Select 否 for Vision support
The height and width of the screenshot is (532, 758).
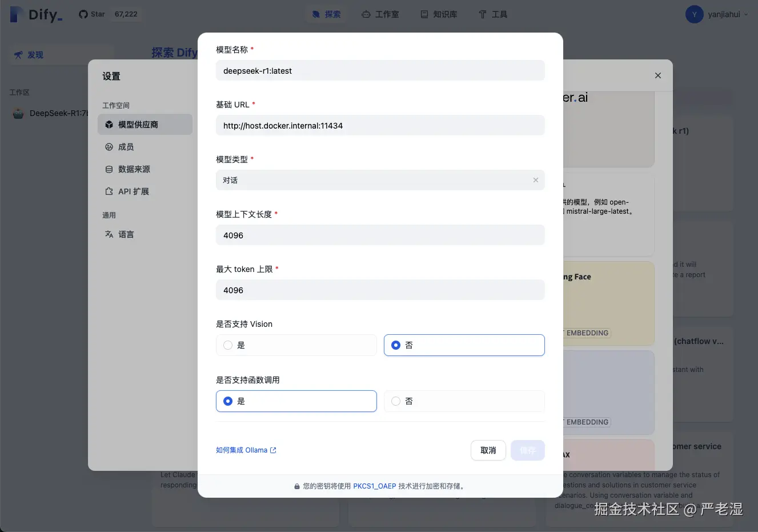(464, 345)
